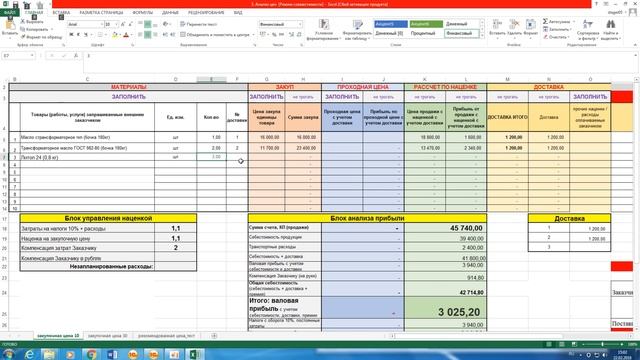The image size is (640, 360).
Task: Switch to РАЗМЕТКА СТРАНИЦЫ ribbon tab
Action: [x=101, y=13]
